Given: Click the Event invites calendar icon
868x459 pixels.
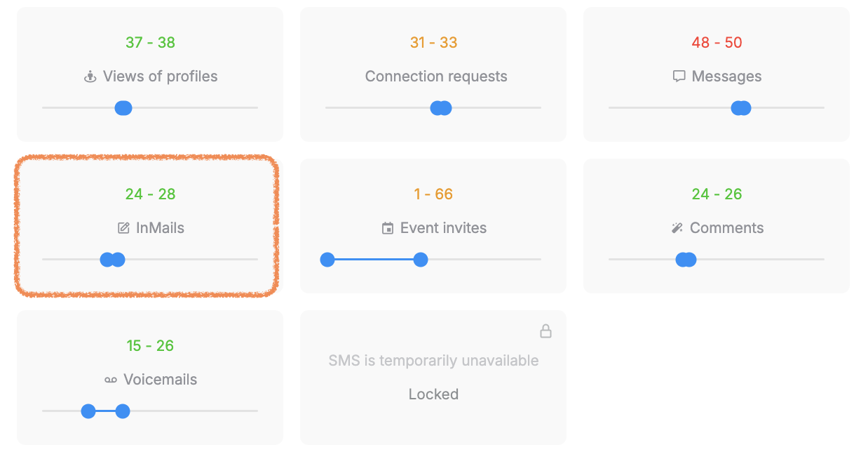Looking at the screenshot, I should [x=387, y=228].
